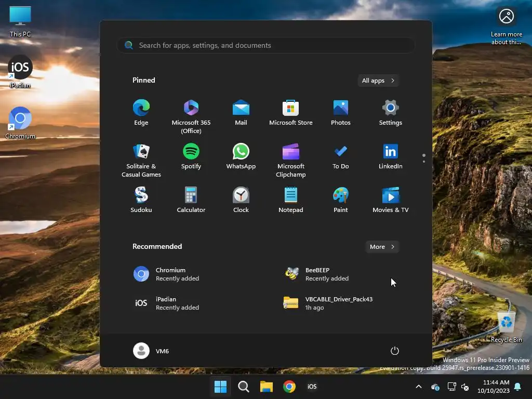Open the Mail app
Image resolution: width=532 pixels, height=399 pixels.
point(241,113)
